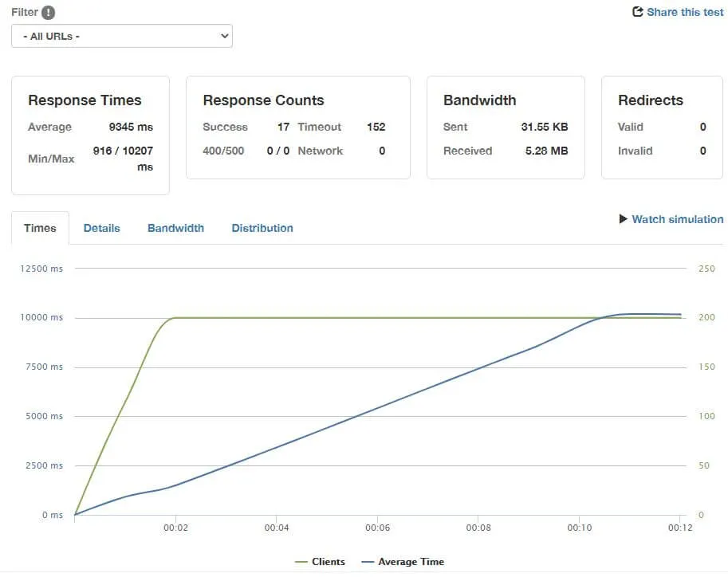728x577 pixels.
Task: Click the Sent value 31.55 KB
Action: 545,127
